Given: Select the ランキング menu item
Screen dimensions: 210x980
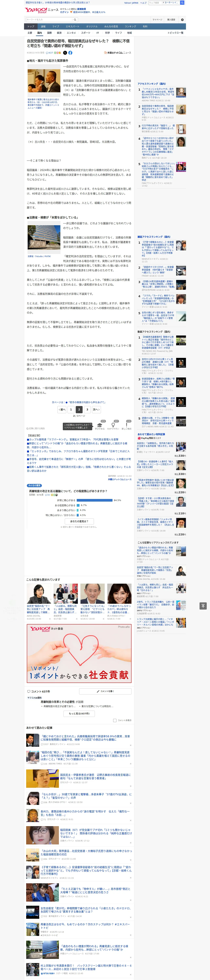Looking at the screenshot, I should [x=130, y=27].
